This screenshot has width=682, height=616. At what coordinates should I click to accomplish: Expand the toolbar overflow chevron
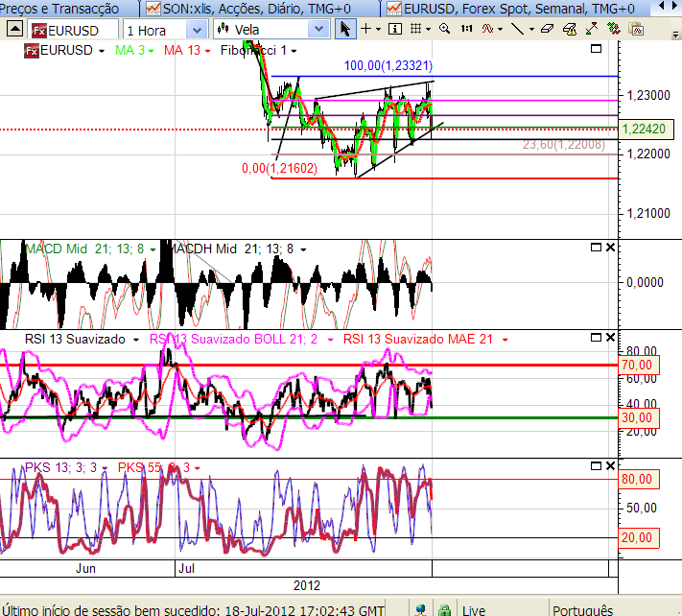point(675,35)
